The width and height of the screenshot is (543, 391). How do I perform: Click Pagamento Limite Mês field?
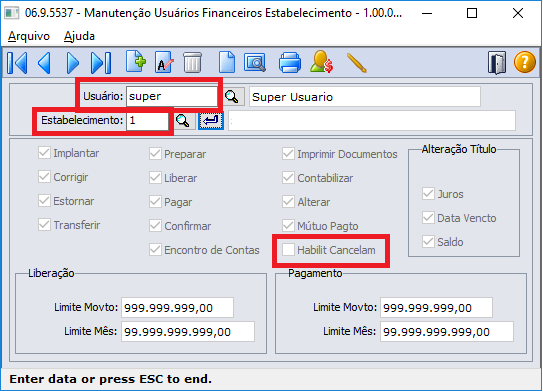[447, 332]
